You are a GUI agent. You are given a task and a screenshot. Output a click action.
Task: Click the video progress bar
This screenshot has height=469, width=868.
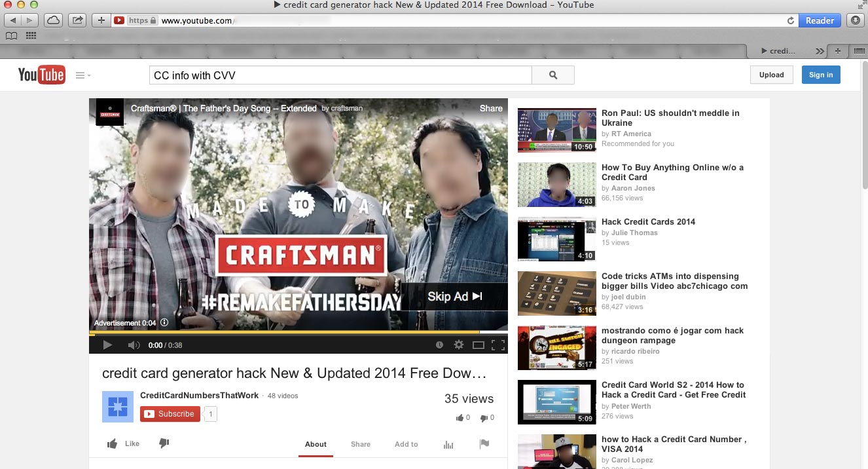pyautogui.click(x=298, y=332)
